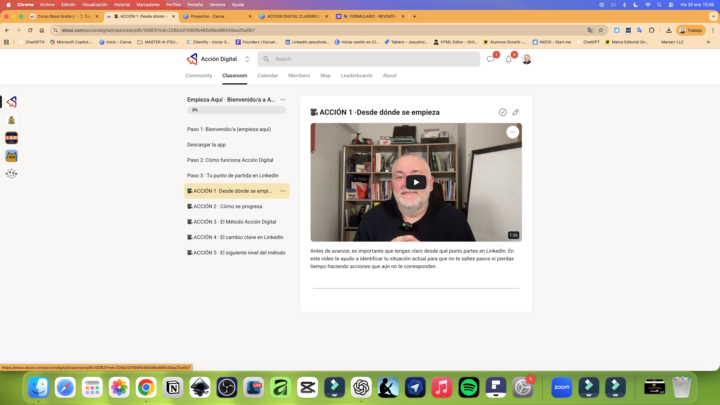Viewport: 720px width, 405px height.
Task: Go back with browser back arrow
Action: click(7, 30)
